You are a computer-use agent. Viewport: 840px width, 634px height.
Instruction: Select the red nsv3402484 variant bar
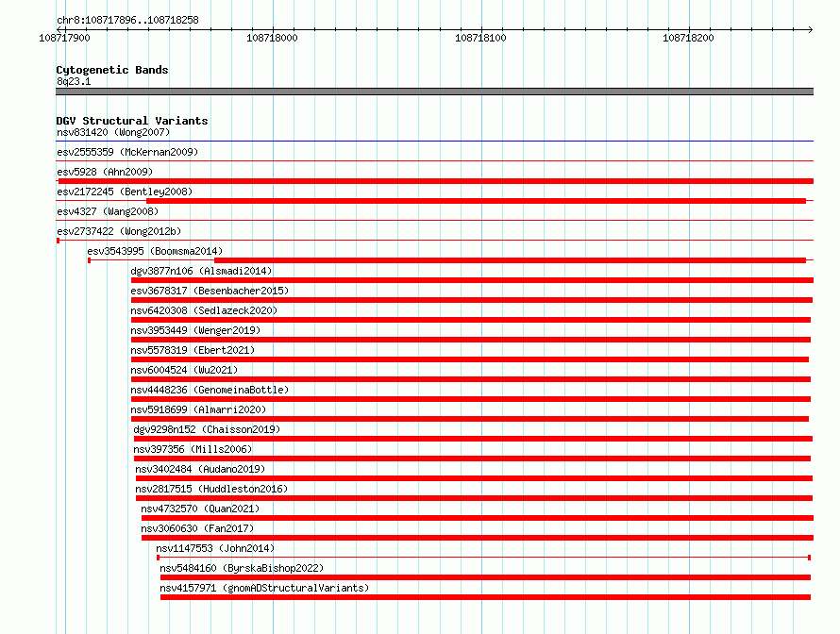(474, 478)
